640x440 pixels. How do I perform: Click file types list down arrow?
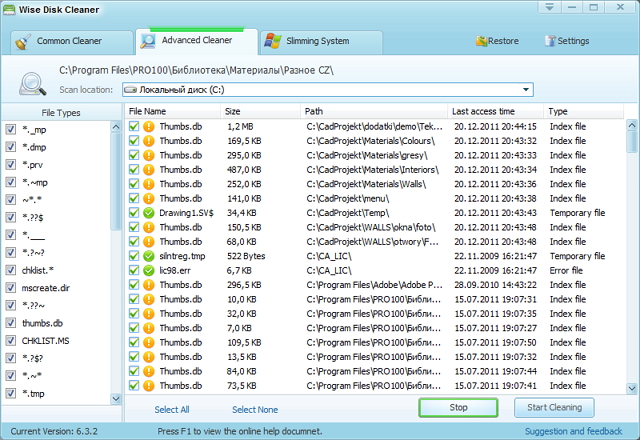point(116,398)
